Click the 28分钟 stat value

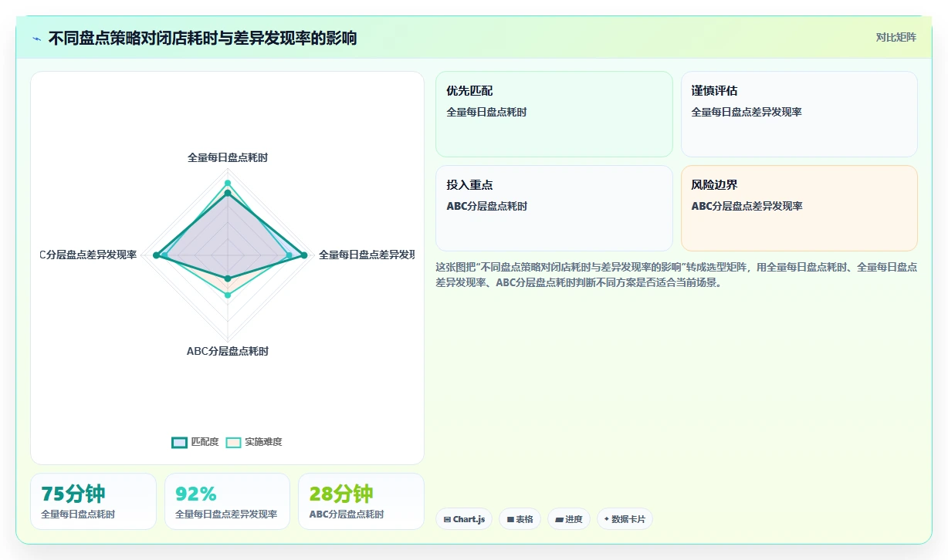[x=341, y=494]
